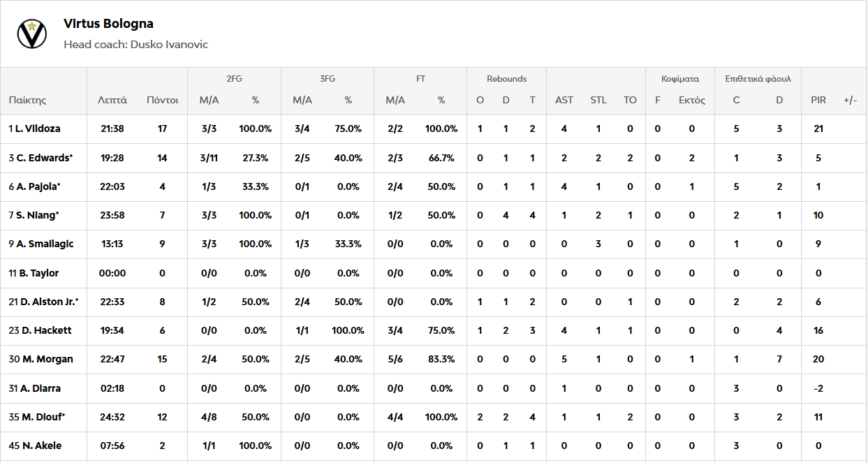
Task: Click player S. Niang name
Action: (x=36, y=215)
